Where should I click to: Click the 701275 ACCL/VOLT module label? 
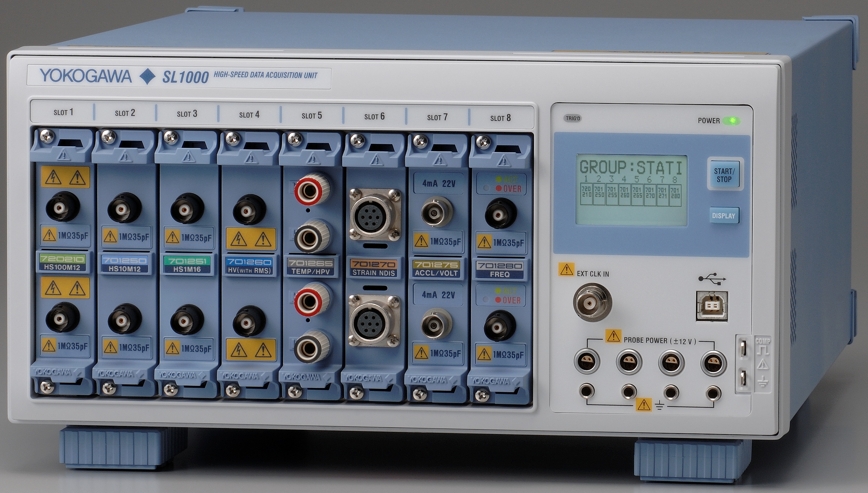point(436,269)
